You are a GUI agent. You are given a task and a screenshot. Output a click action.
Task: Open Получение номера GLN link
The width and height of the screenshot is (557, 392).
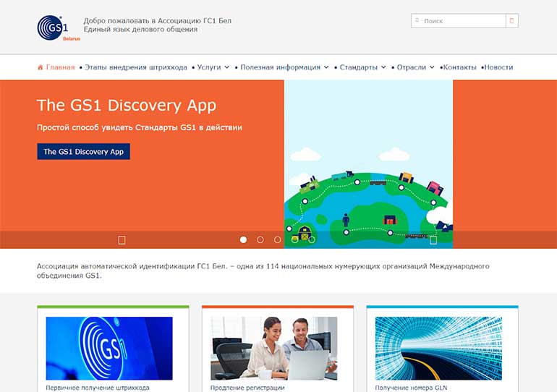tap(411, 388)
